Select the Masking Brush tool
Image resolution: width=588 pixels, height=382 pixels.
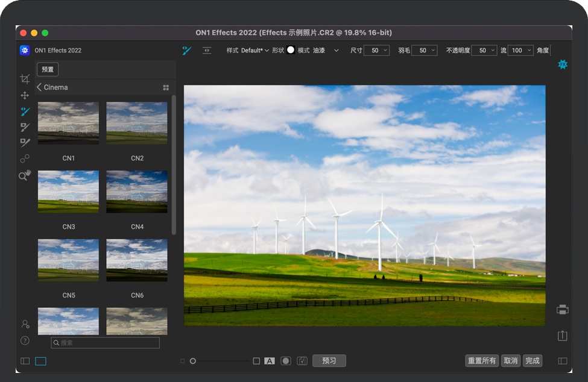click(x=25, y=111)
